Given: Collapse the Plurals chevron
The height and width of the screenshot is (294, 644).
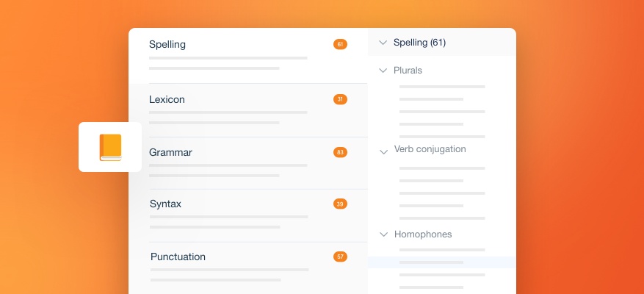Looking at the screenshot, I should pos(383,71).
